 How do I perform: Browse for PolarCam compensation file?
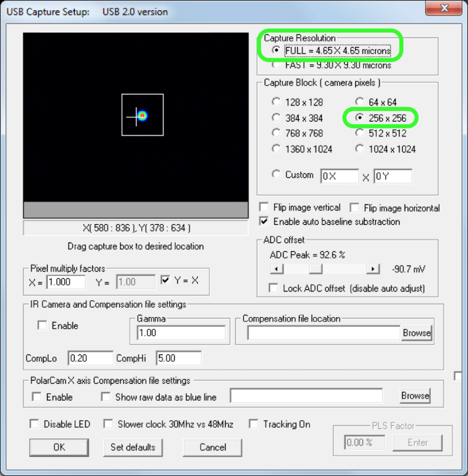tap(415, 396)
